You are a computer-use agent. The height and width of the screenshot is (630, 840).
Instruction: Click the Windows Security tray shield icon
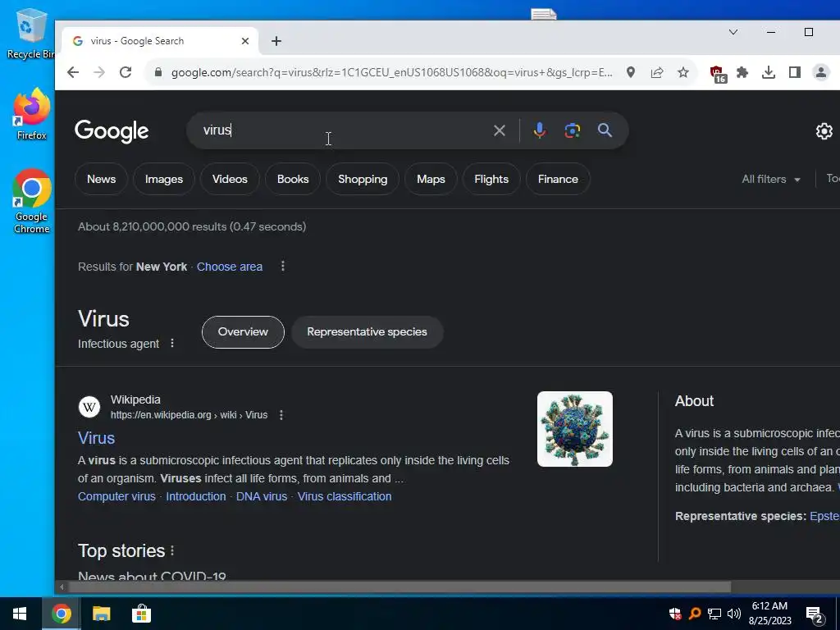(675, 614)
